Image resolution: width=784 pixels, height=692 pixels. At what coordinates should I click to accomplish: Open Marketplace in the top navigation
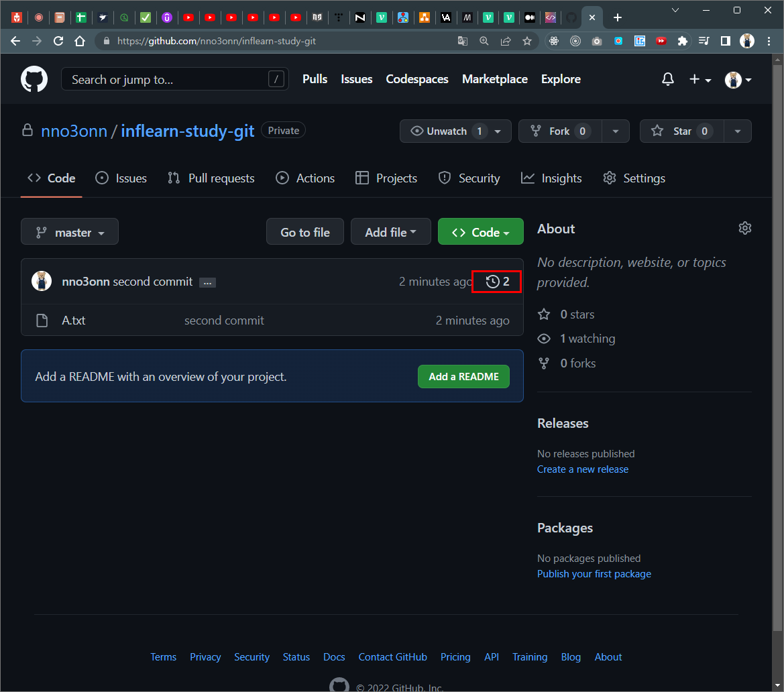[x=494, y=79]
